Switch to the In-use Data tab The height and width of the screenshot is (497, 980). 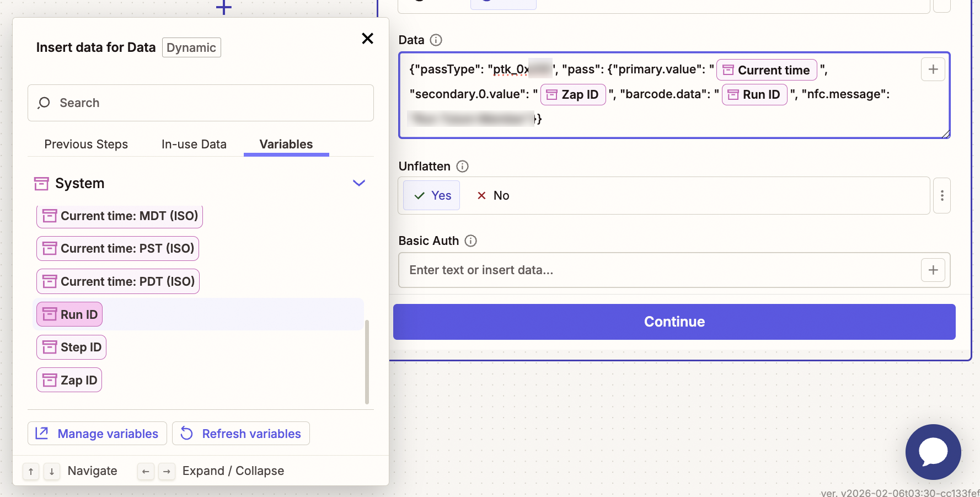pyautogui.click(x=194, y=144)
